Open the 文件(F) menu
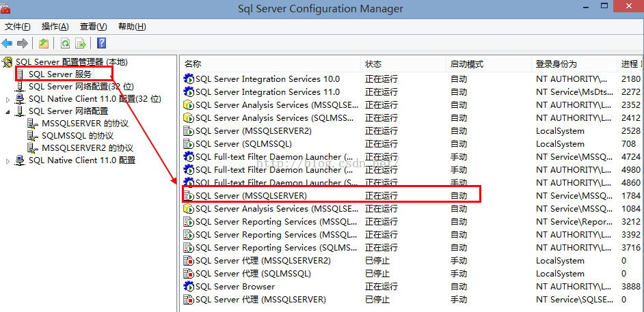Viewport: 644px width, 312px height. 18,27
